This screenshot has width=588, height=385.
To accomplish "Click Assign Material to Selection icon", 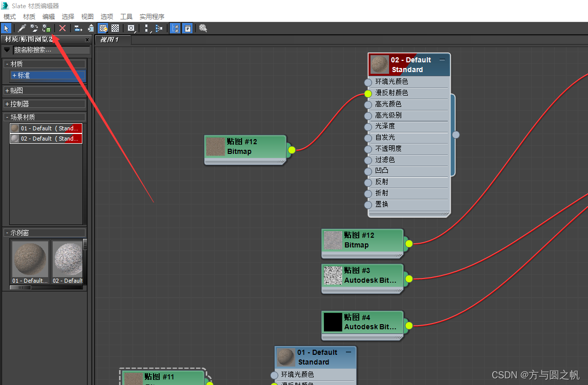I will coord(47,28).
